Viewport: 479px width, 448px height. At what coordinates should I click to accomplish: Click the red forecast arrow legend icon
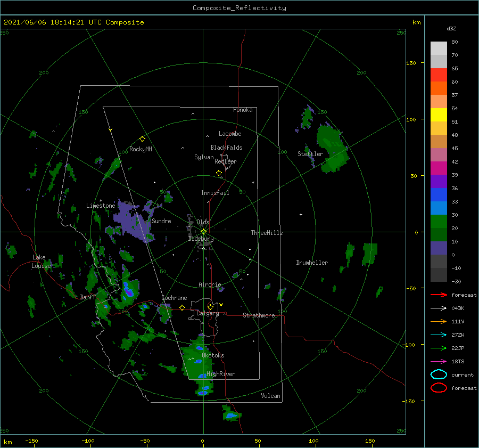coord(439,295)
